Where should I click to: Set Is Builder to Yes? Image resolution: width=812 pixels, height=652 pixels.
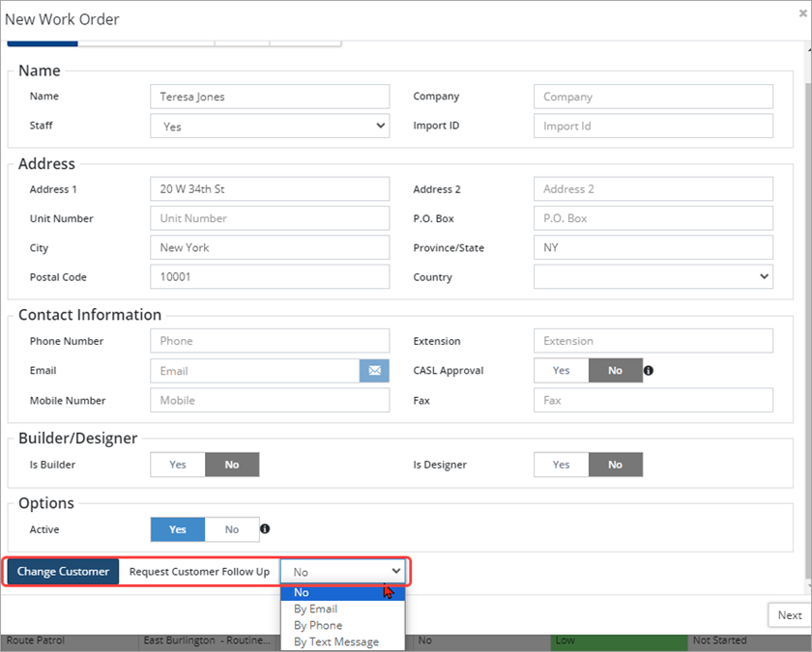[x=178, y=465]
